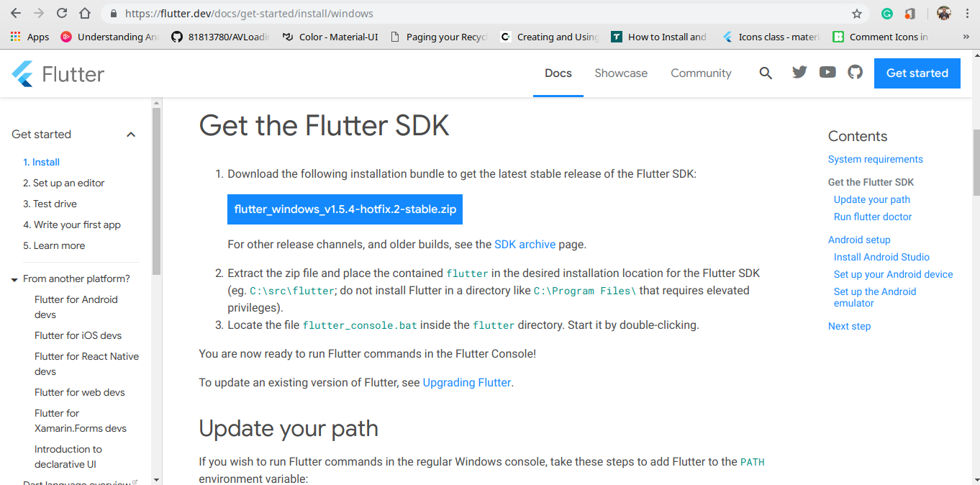This screenshot has width=980, height=485.
Task: Bookmark this page with star icon
Action: [x=857, y=14]
